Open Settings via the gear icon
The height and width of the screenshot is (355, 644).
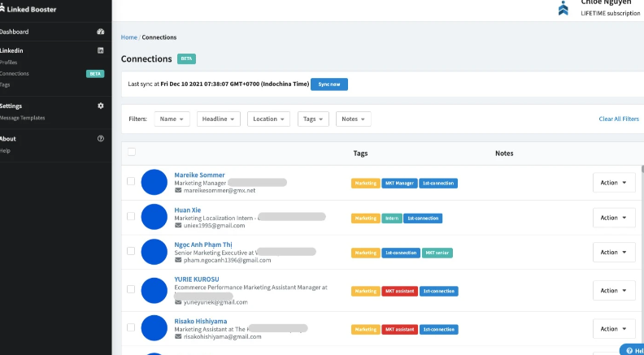tap(101, 106)
